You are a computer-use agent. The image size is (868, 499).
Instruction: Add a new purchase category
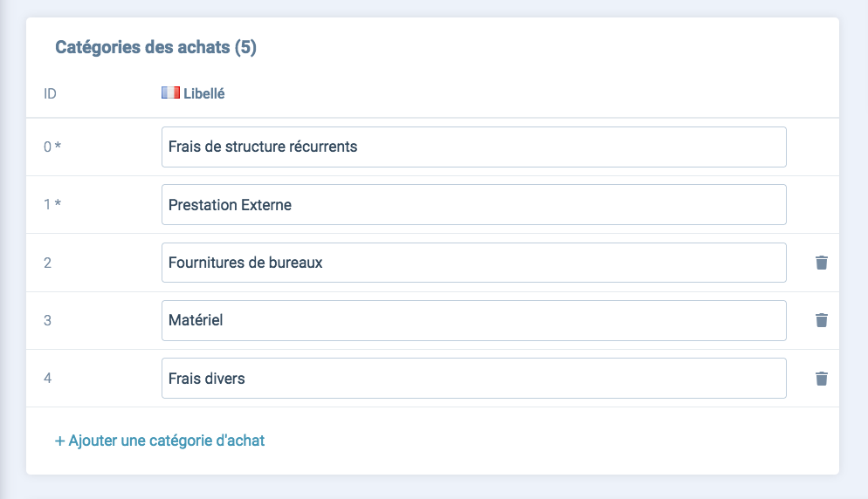point(160,441)
